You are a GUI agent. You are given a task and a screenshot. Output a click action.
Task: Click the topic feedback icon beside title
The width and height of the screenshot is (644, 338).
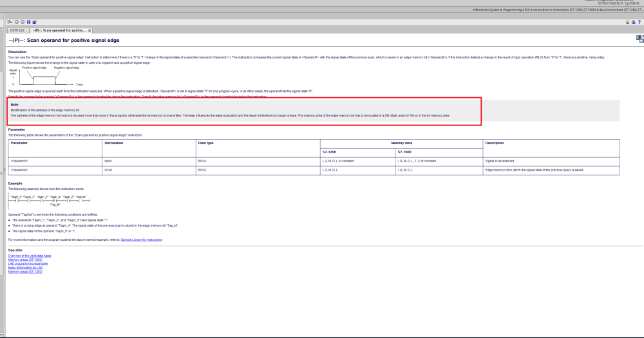coord(639,40)
